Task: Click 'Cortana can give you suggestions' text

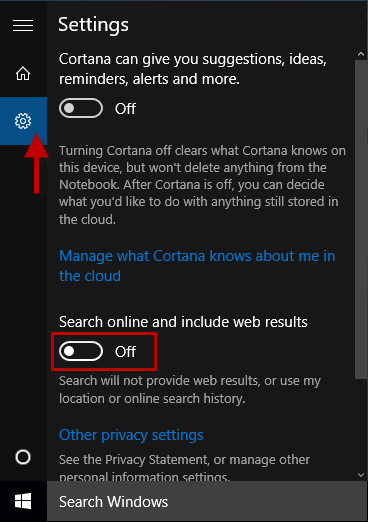Action: click(x=193, y=69)
